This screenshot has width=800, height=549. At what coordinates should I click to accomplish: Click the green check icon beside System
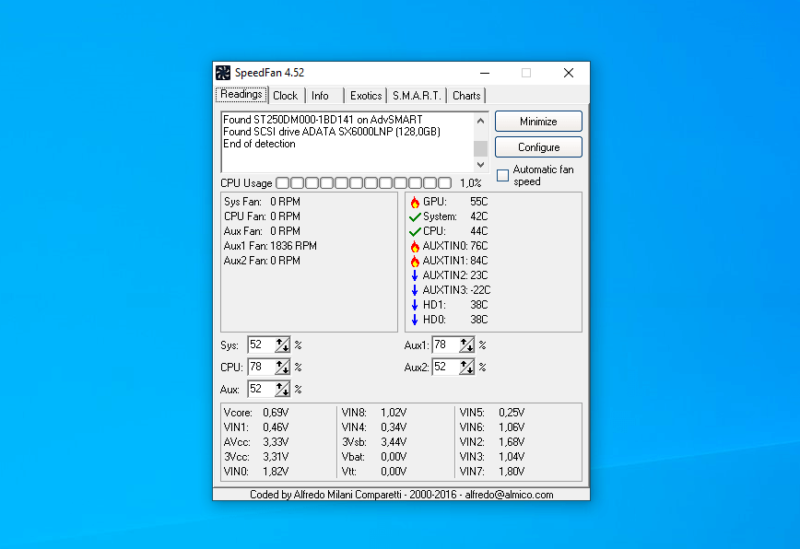tap(415, 217)
